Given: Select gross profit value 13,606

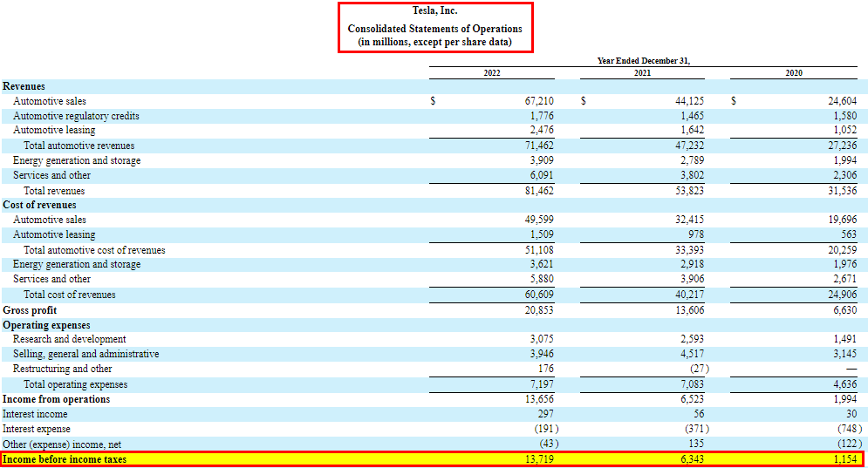Looking at the screenshot, I should pyautogui.click(x=690, y=310).
